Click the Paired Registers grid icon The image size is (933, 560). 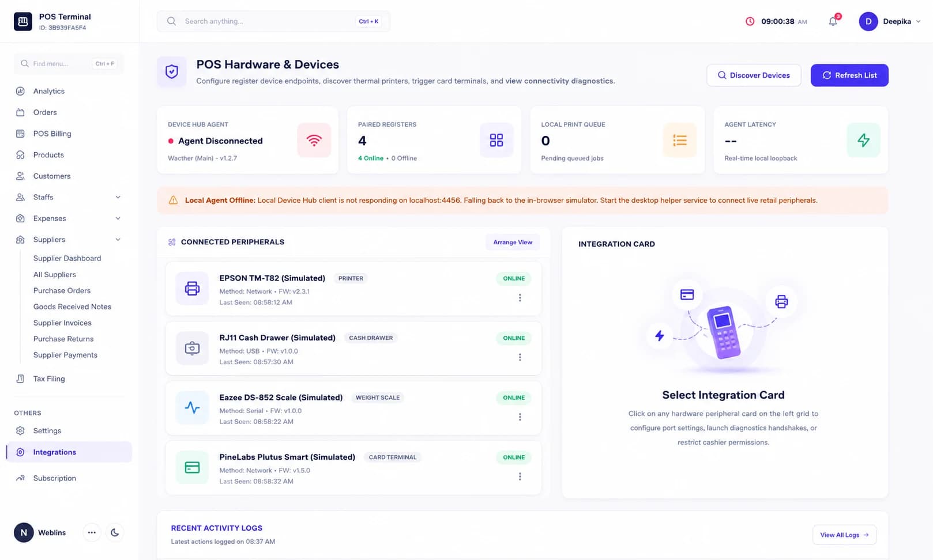point(496,140)
